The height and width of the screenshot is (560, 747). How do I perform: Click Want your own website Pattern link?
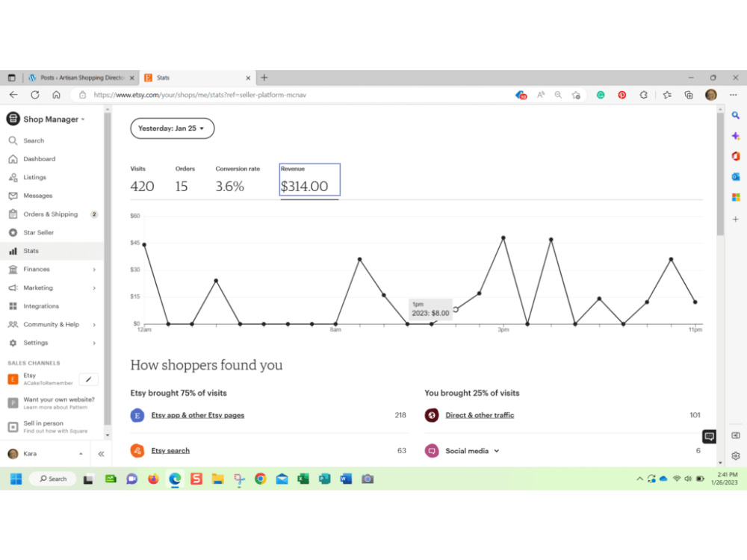click(58, 403)
